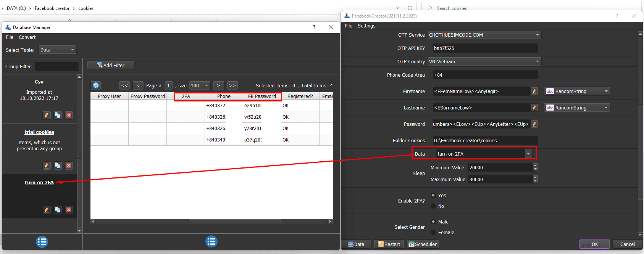Edit the turn on 2FA group pencil icon
This screenshot has height=254, width=644.
pos(47,210)
